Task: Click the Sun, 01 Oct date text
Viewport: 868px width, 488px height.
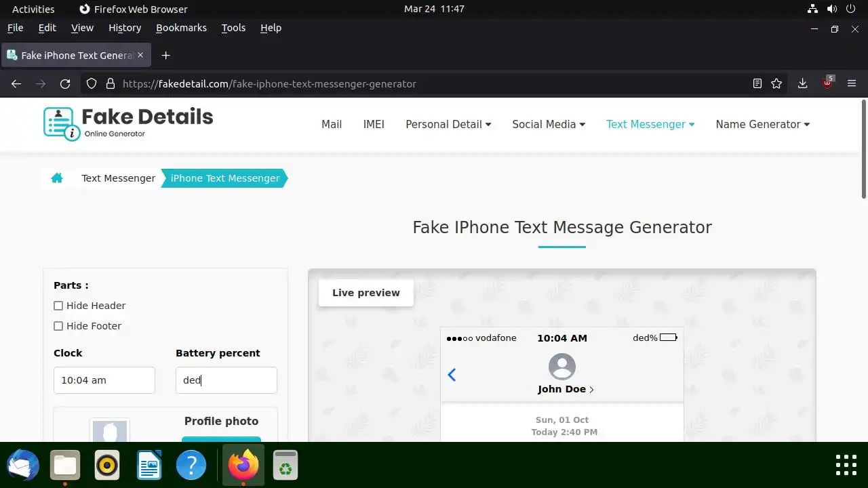Action: tap(562, 420)
